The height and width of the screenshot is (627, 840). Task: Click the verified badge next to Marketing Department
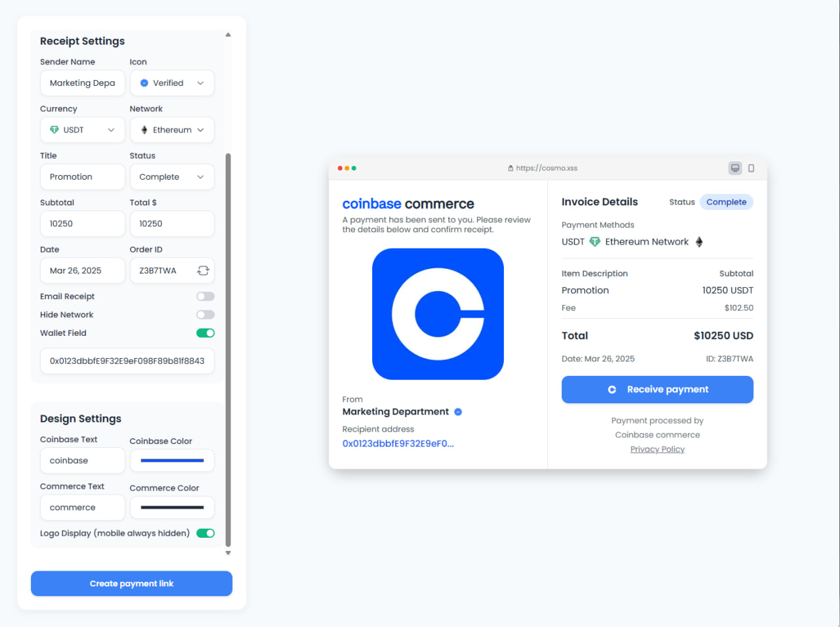(x=458, y=412)
